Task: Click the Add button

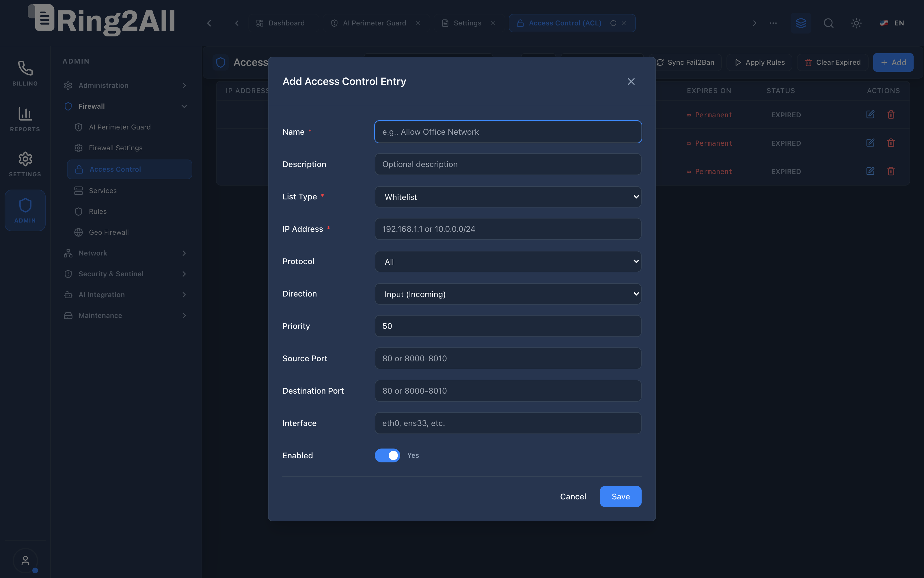Action: (893, 62)
